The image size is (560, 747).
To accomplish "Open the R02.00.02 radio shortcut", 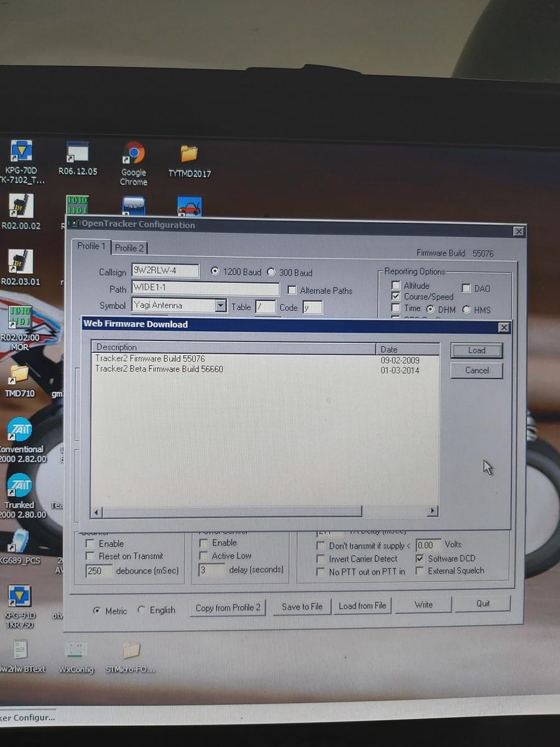I will tap(21, 212).
